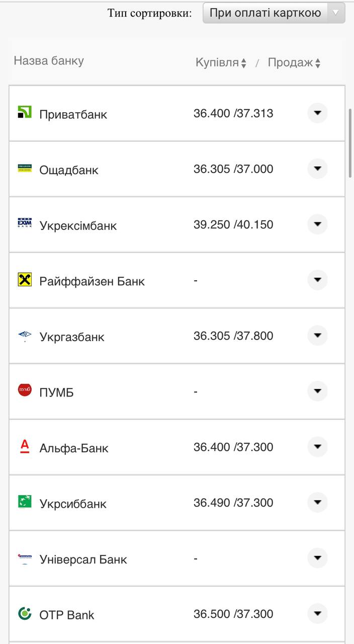Sort by Продаж column header
354x644 pixels.
point(294,63)
